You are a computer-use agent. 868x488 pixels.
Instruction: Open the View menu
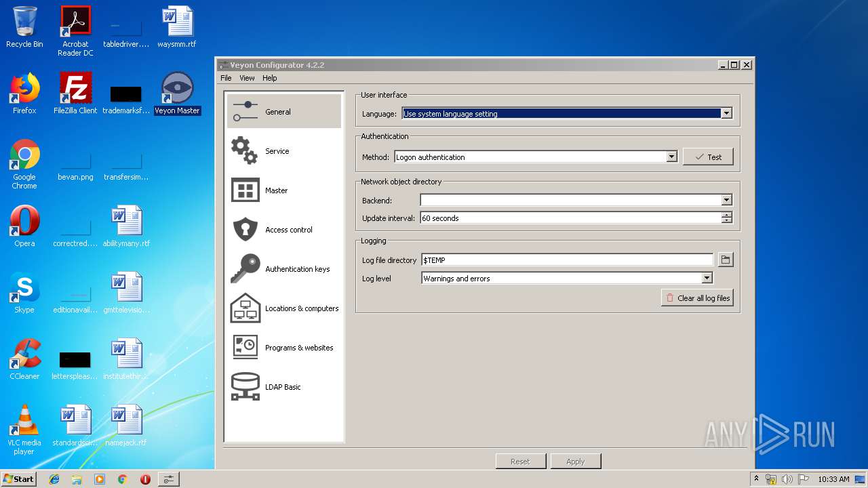click(247, 78)
